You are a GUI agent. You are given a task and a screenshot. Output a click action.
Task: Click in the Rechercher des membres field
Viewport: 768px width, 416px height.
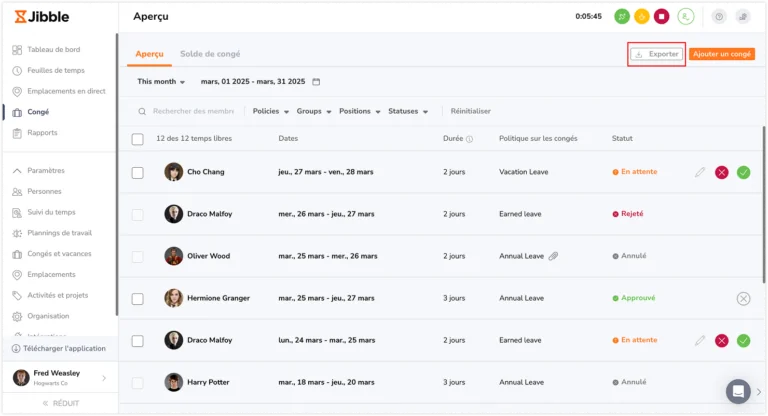coord(193,112)
